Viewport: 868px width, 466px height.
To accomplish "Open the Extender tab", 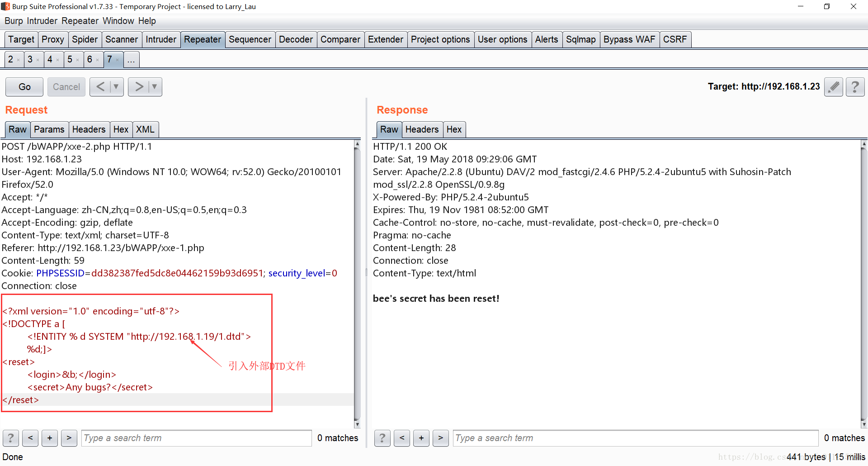I will point(386,39).
